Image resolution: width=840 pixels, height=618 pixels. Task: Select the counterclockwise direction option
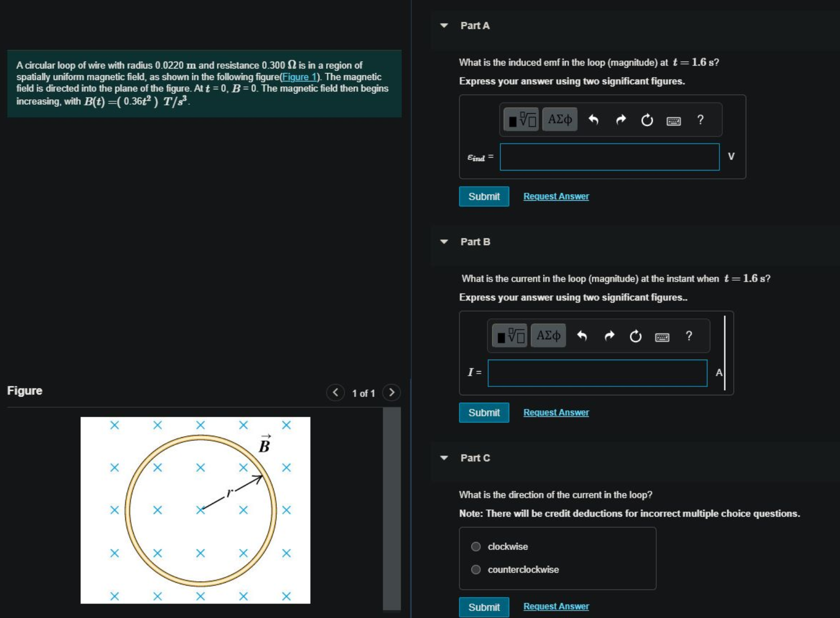(476, 569)
